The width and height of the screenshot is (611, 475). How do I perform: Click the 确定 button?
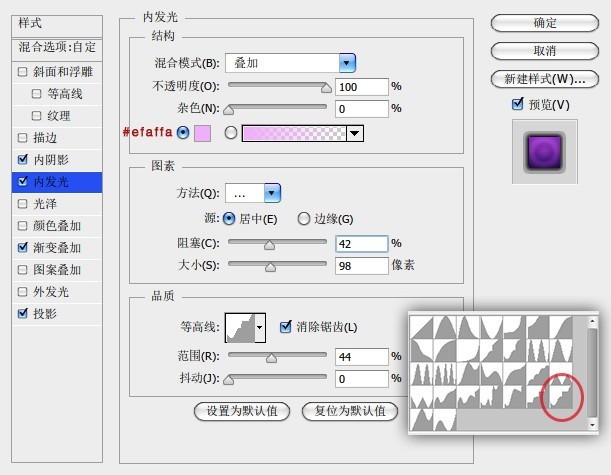[x=544, y=23]
